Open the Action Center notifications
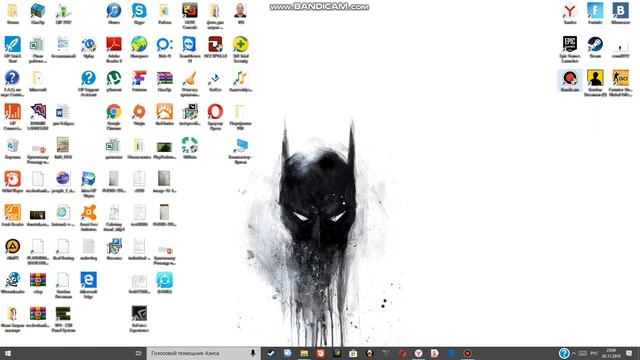The height and width of the screenshot is (360, 640). 629,353
